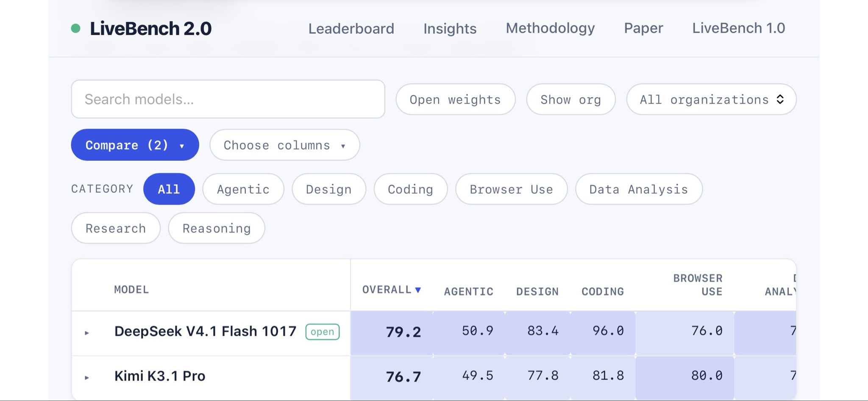
Task: Click the DeepSeek V4.1 Flash 1017 name
Action: coord(206,331)
